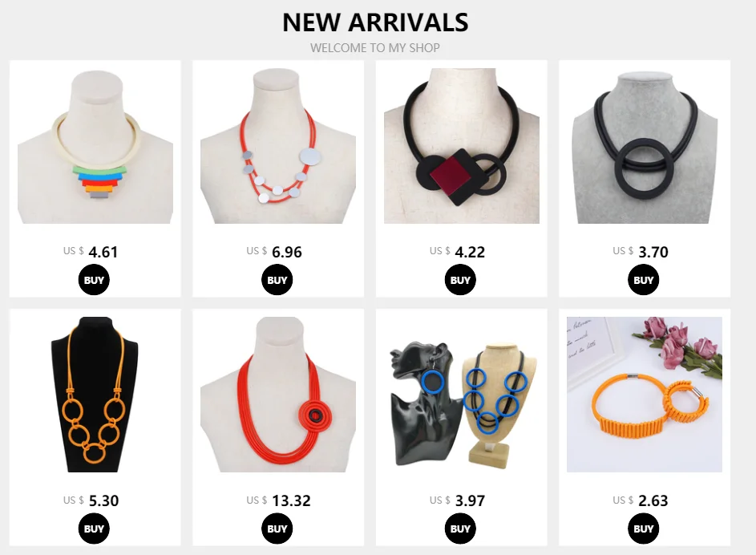Click BUY under the $3.70 ring necklace
756x555 pixels.
click(x=644, y=280)
